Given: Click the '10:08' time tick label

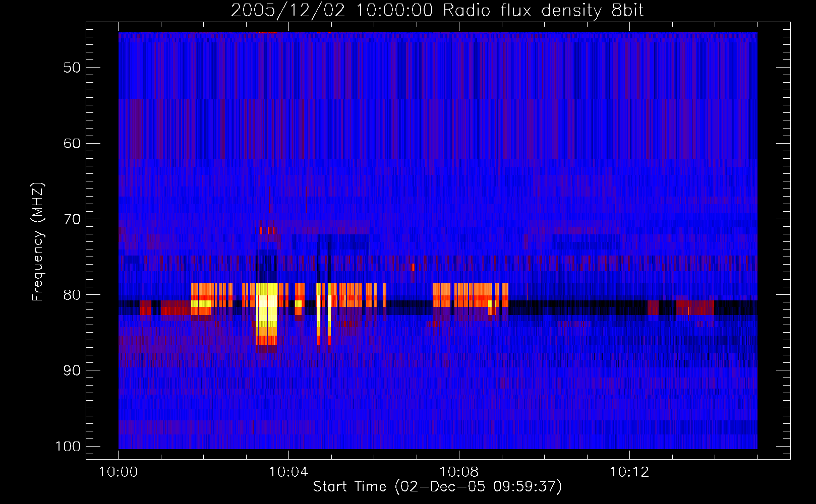Looking at the screenshot, I should click(459, 472).
